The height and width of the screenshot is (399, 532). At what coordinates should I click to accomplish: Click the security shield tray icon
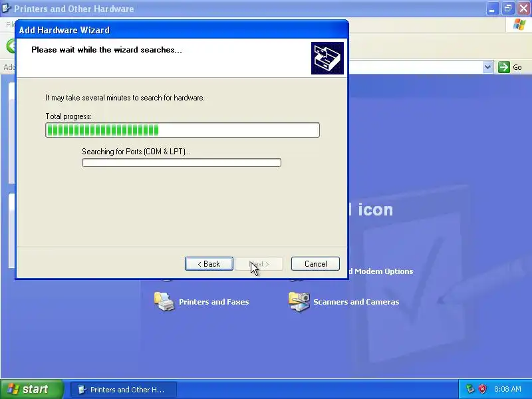(482, 389)
